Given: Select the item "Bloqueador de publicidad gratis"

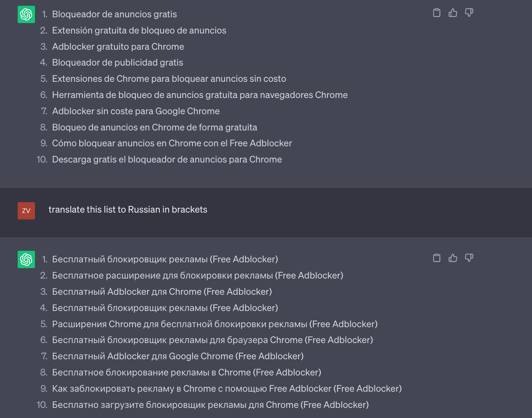Looking at the screenshot, I should (x=118, y=63).
